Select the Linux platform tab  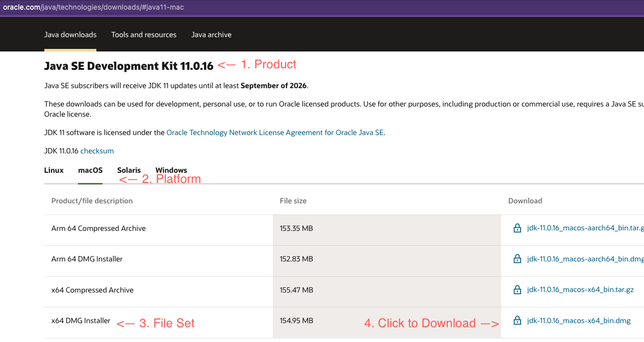tap(54, 170)
